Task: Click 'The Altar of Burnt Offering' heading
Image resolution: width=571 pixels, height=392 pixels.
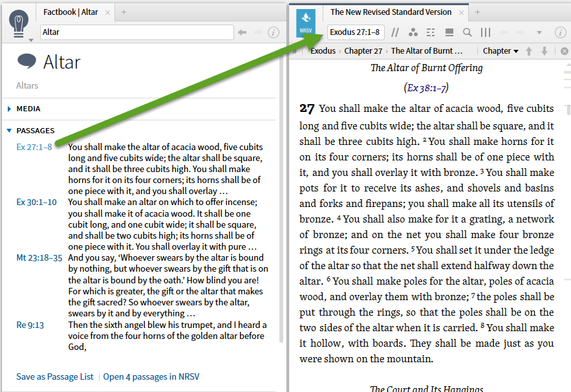Action: 426,68
